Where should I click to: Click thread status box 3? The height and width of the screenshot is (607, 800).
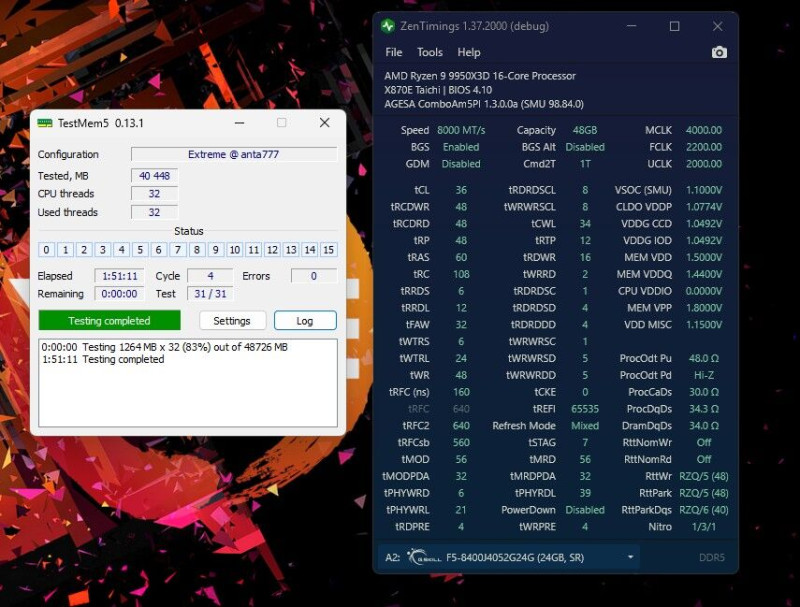[103, 250]
